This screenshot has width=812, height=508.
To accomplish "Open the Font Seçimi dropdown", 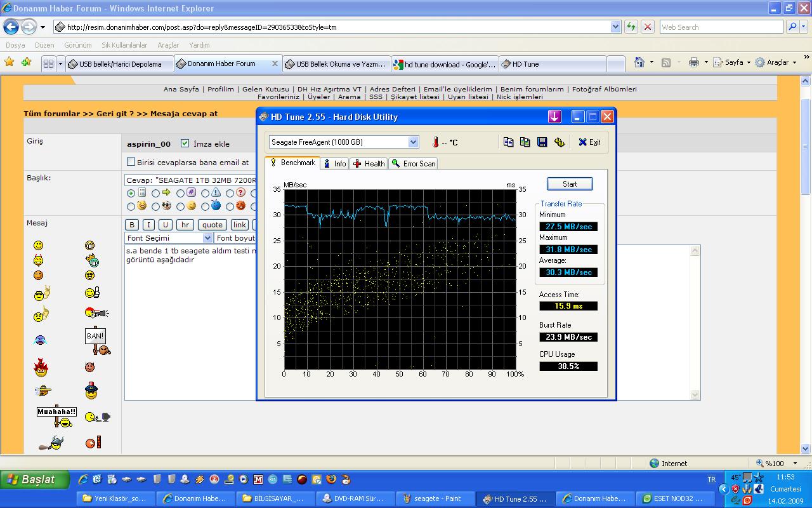I will (207, 238).
